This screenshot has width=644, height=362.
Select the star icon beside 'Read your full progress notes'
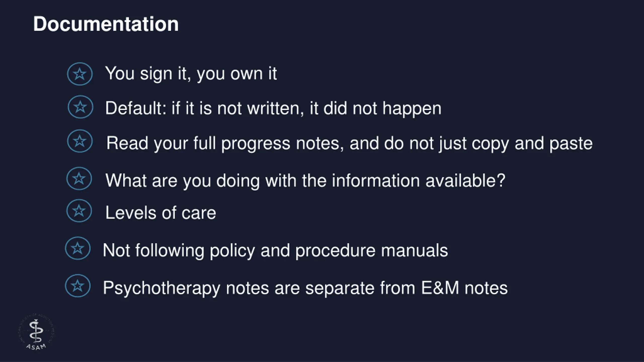(80, 141)
